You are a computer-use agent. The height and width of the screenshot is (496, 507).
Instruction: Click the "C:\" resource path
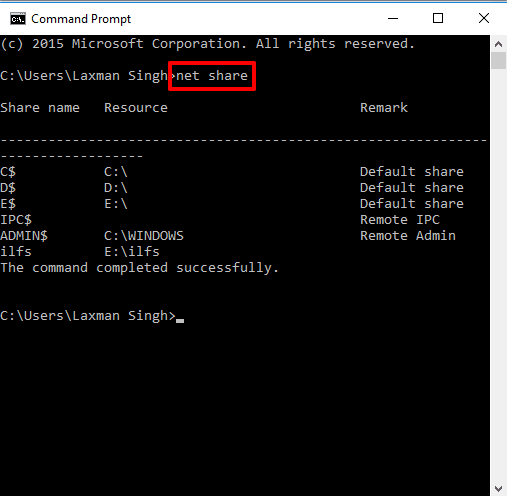(116, 172)
